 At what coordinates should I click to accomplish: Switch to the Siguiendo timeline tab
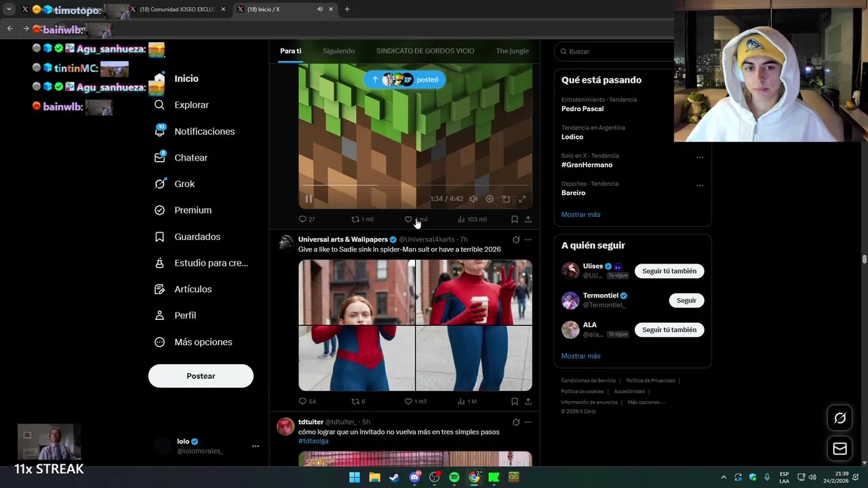[x=338, y=51]
